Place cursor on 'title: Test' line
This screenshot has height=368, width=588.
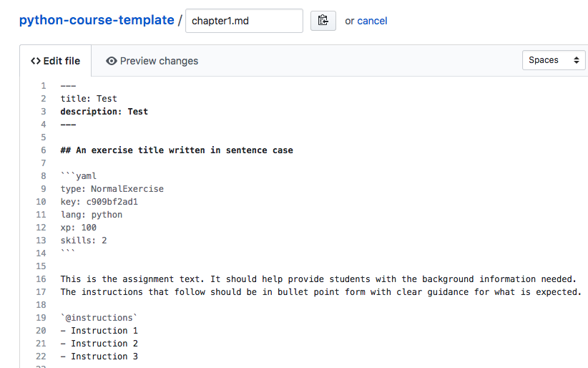point(89,99)
